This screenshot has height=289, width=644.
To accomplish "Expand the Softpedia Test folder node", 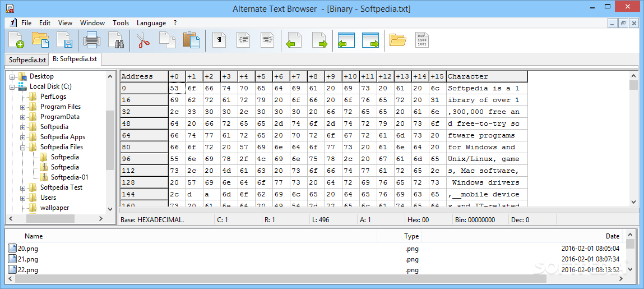I will click(x=22, y=187).
